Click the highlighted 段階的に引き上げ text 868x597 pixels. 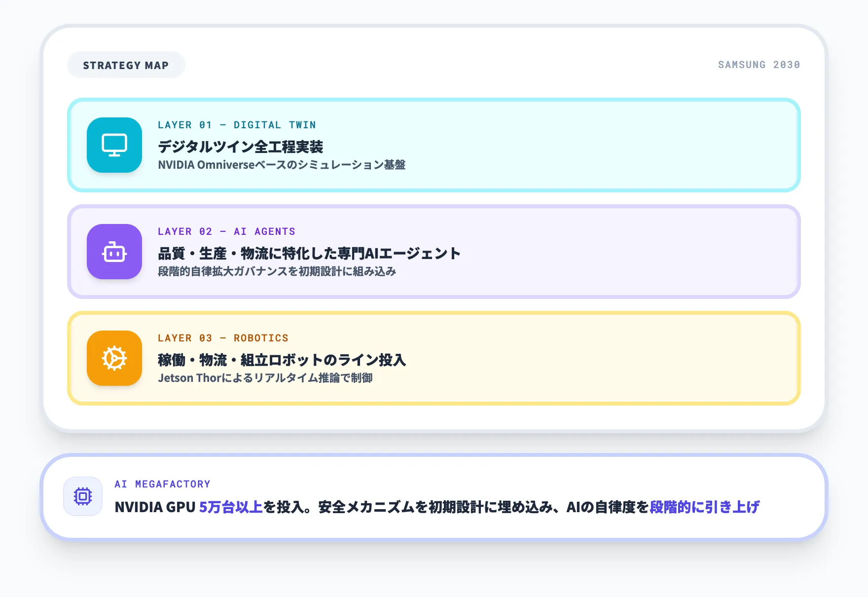tap(704, 507)
